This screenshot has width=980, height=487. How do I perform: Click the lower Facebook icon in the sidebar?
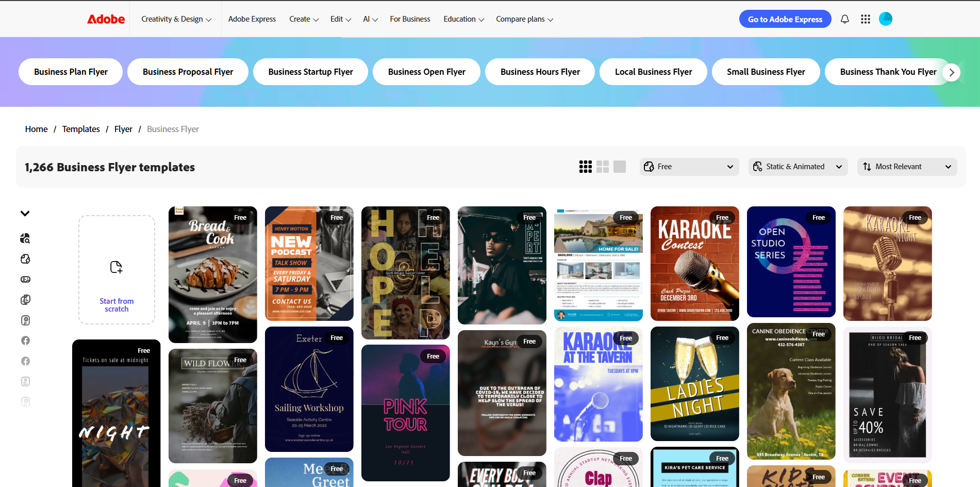tap(25, 361)
